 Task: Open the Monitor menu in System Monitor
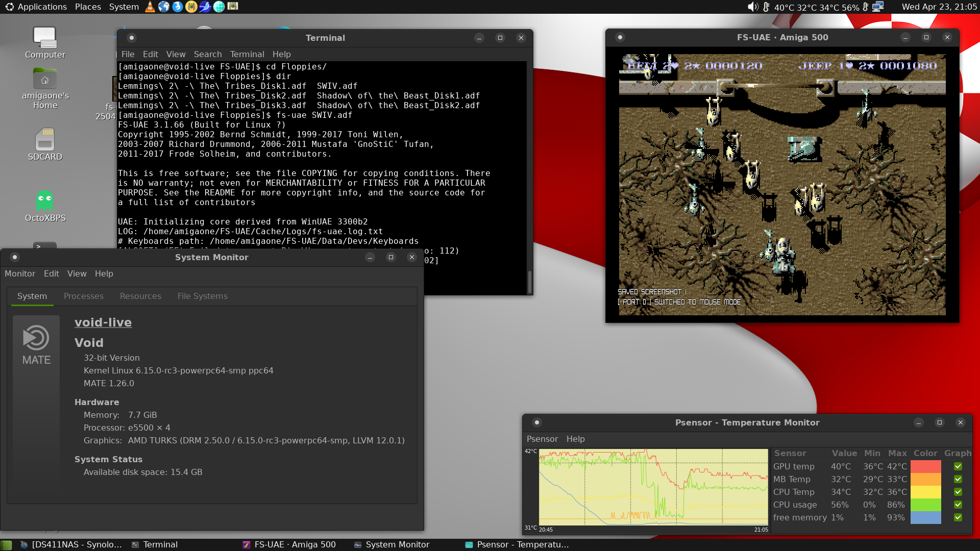(x=20, y=273)
